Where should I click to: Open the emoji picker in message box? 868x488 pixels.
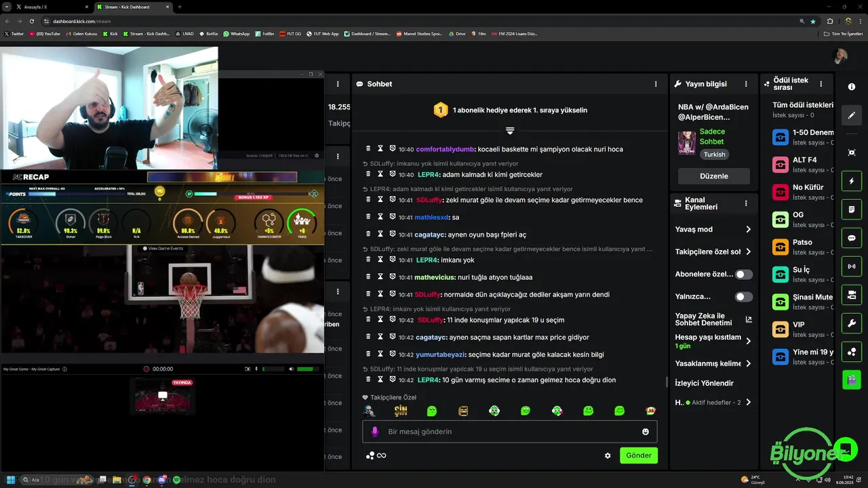[646, 432]
